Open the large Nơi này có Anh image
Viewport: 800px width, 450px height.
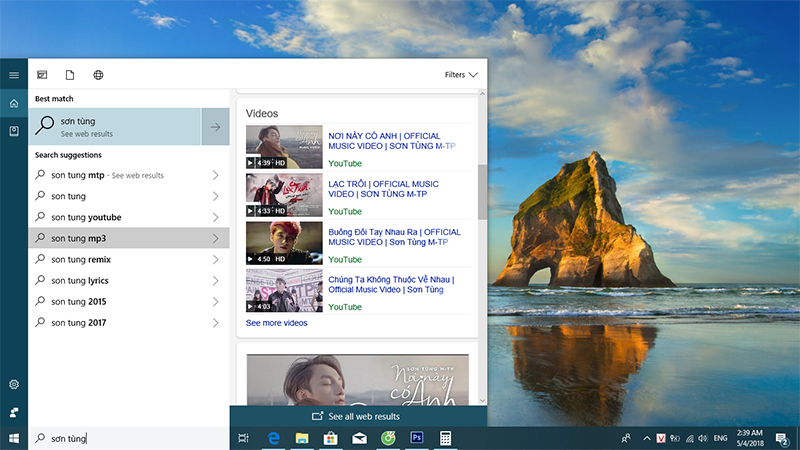[x=358, y=380]
